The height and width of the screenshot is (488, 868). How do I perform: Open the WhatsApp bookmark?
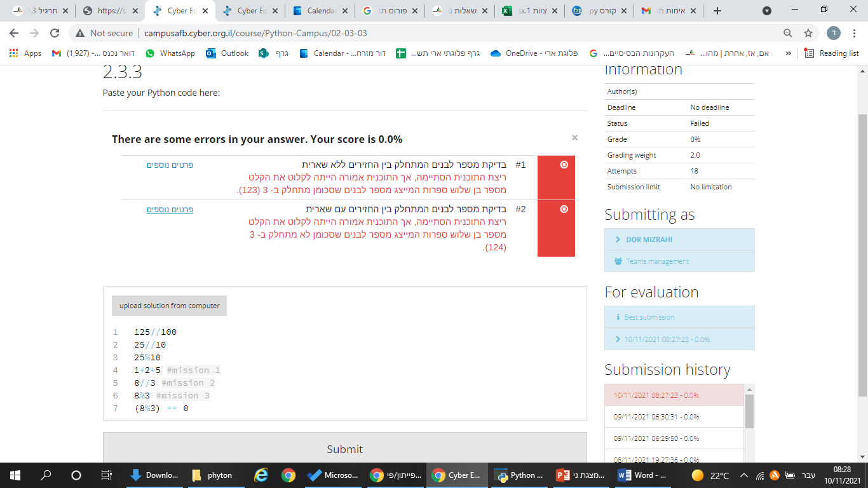click(170, 53)
